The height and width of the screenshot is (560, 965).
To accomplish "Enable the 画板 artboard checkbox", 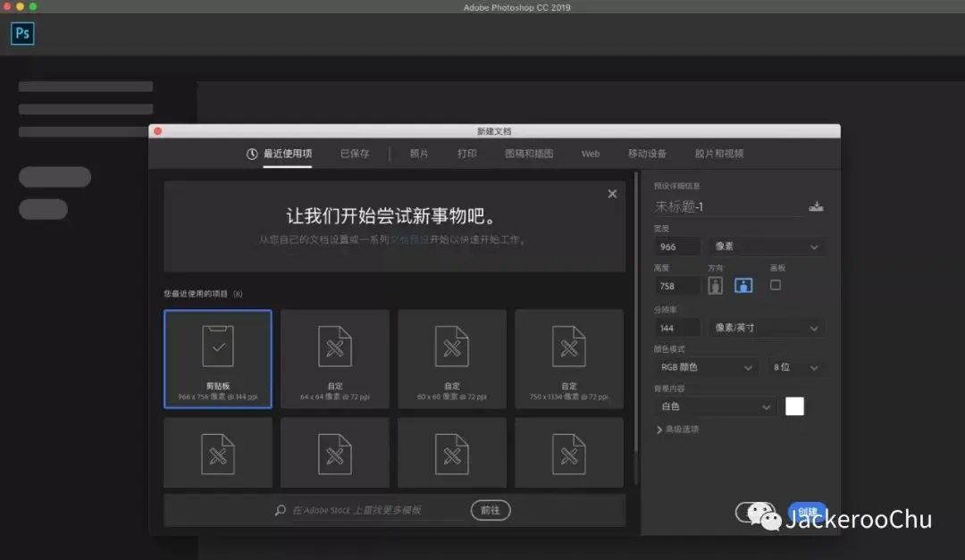I will tap(776, 285).
